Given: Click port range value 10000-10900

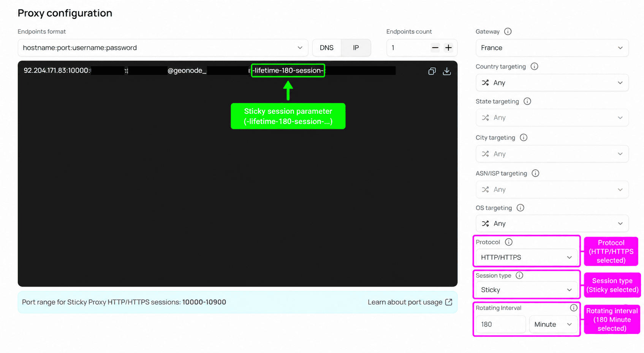Looking at the screenshot, I should (x=204, y=302).
